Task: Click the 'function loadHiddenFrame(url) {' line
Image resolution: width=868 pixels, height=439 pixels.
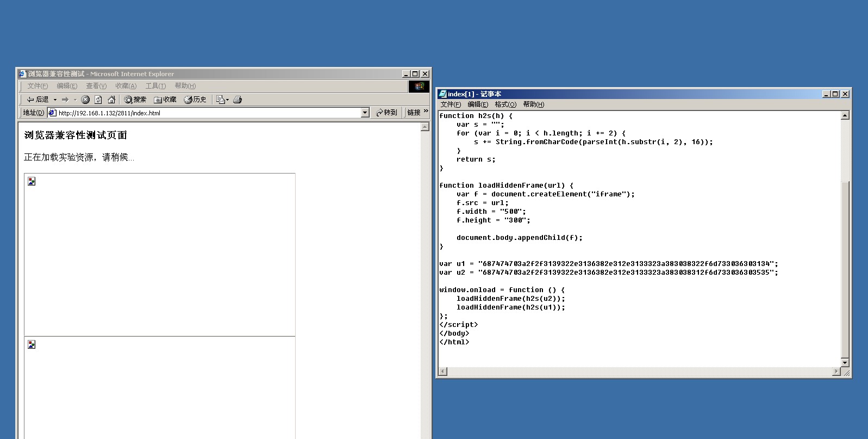Action: pyautogui.click(x=507, y=186)
